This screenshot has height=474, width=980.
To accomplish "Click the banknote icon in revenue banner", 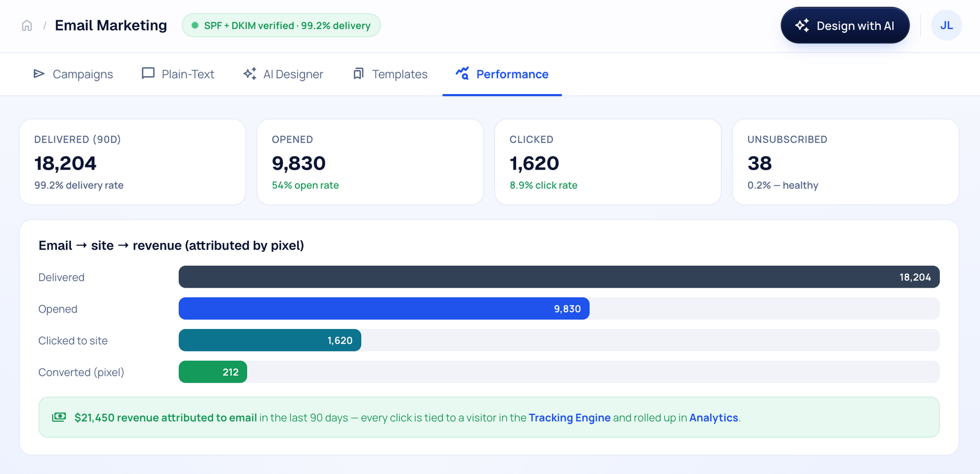I will click(59, 417).
